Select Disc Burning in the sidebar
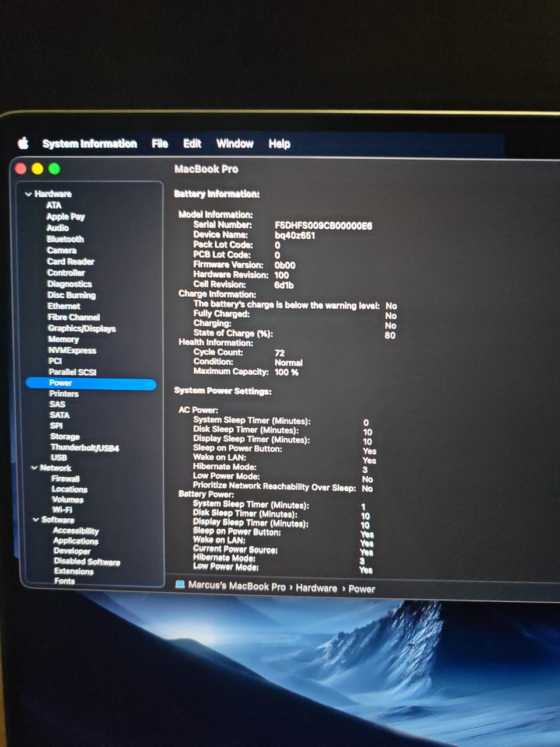Image resolution: width=560 pixels, height=747 pixels. point(72,295)
